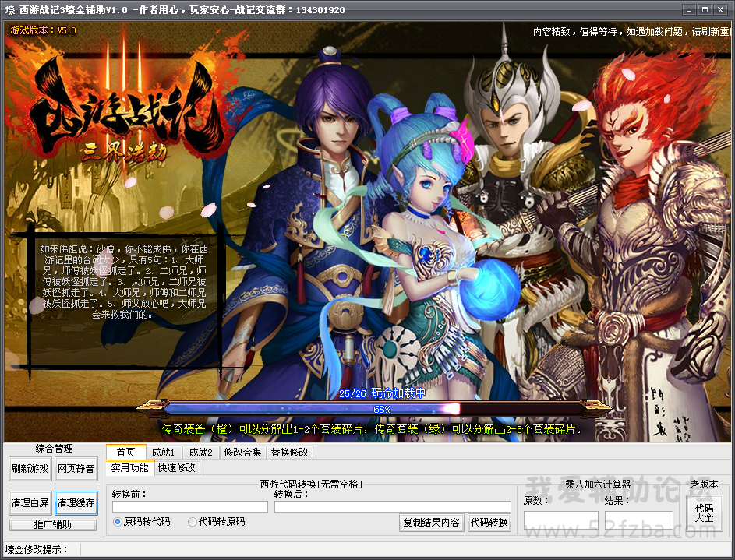Switch to the 修改合集 tab
The width and height of the screenshot is (735, 560).
(x=243, y=453)
